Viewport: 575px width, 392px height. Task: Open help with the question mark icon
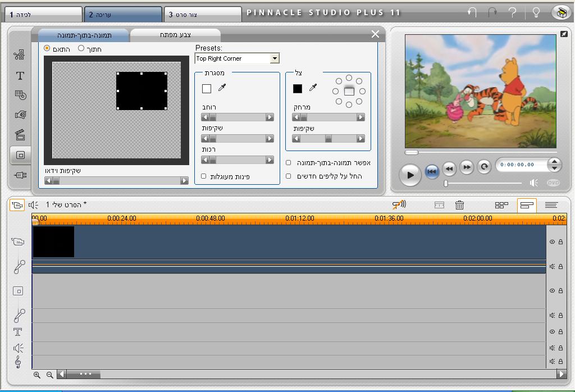click(513, 12)
